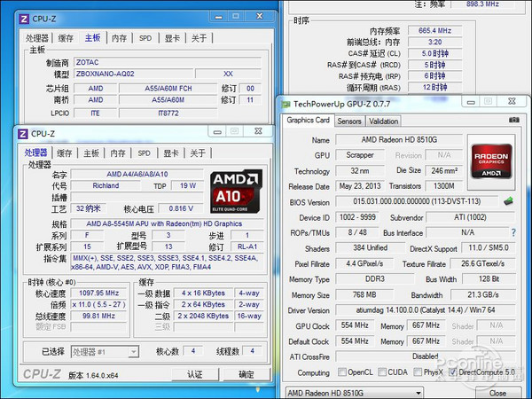Minimize the front CPU-Z window

coord(217,131)
